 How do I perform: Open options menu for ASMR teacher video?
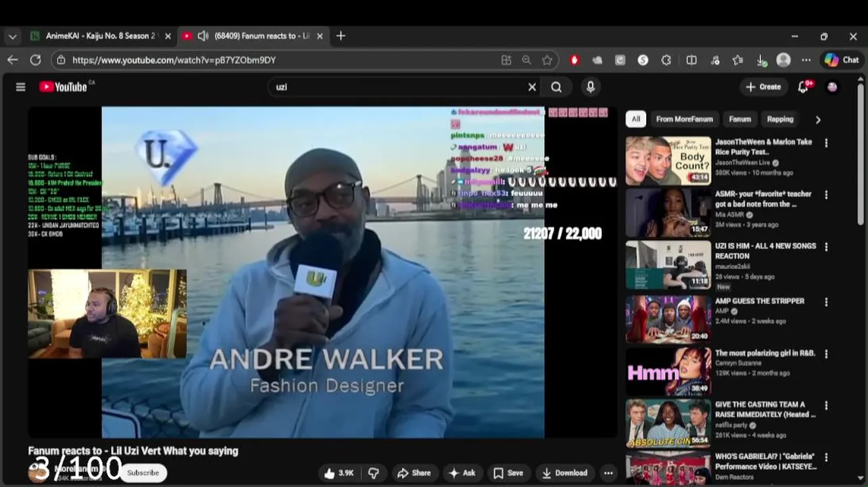826,195
